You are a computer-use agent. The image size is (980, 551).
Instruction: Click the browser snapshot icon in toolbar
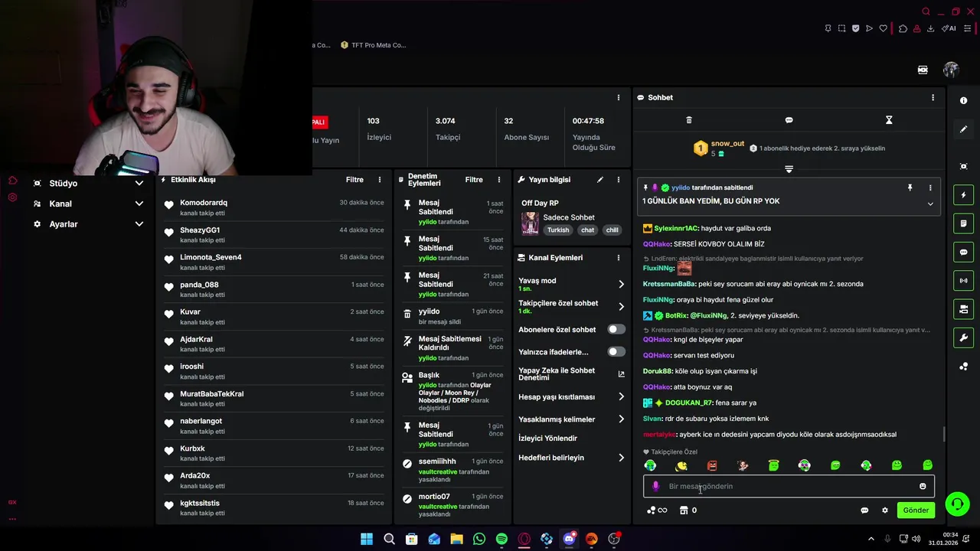click(x=841, y=28)
